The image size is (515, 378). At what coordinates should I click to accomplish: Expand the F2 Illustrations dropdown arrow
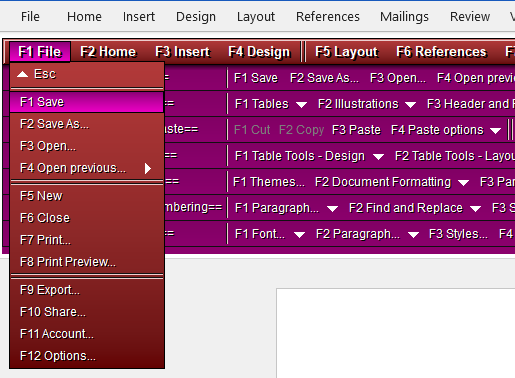pos(410,105)
